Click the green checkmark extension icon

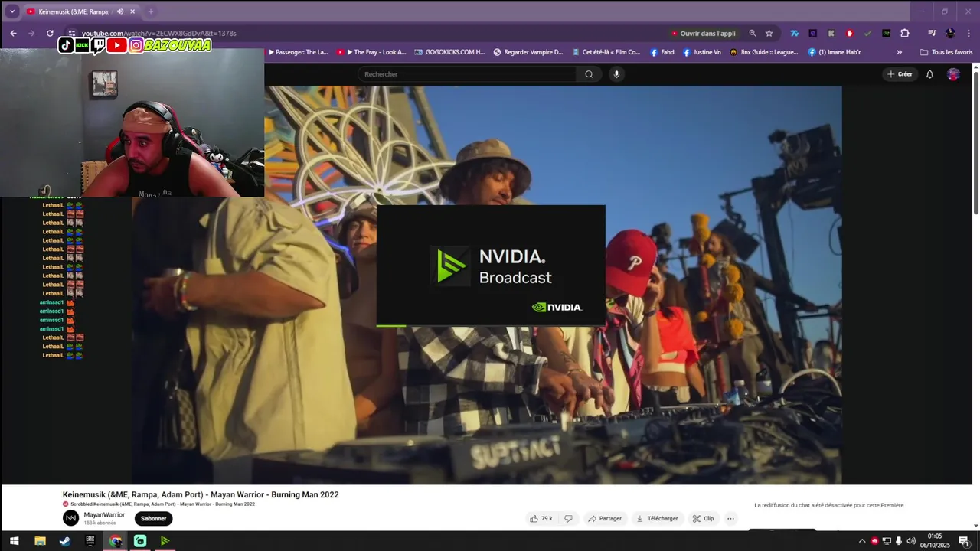tap(867, 33)
